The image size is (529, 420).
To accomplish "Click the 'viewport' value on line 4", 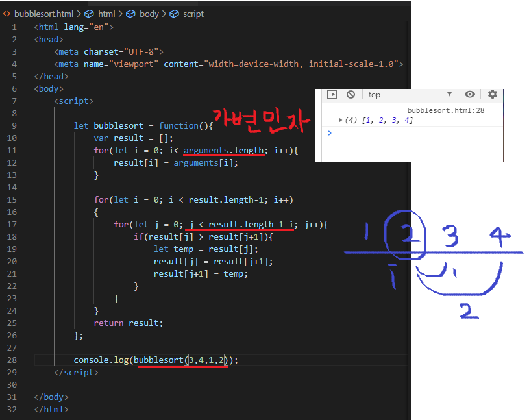I will click(x=134, y=64).
